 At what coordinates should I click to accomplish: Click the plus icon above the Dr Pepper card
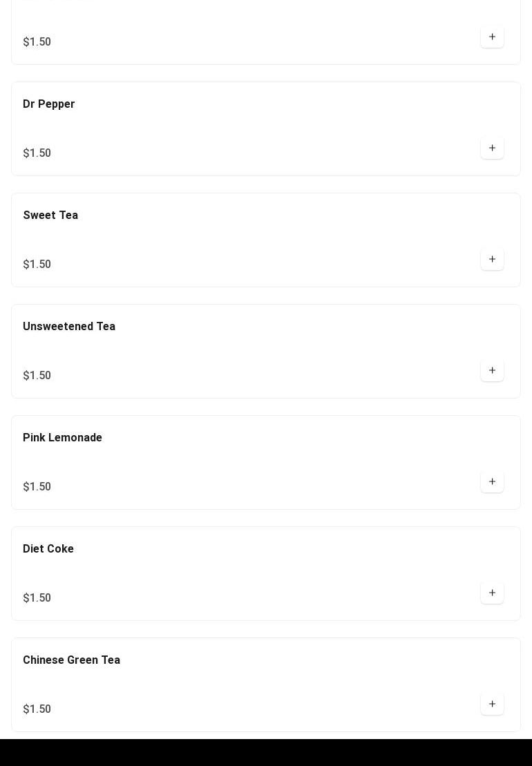coord(492,37)
